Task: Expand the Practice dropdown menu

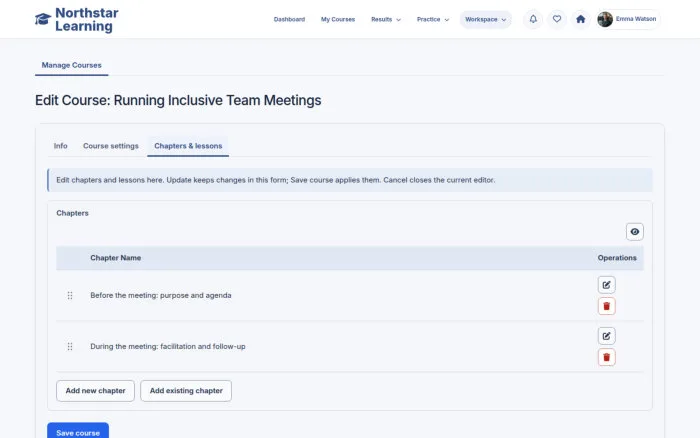Action: [433, 20]
